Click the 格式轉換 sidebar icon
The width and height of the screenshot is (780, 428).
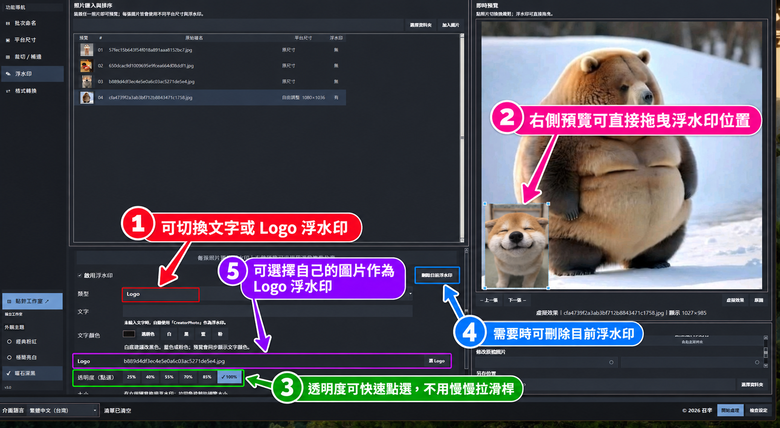[8, 91]
